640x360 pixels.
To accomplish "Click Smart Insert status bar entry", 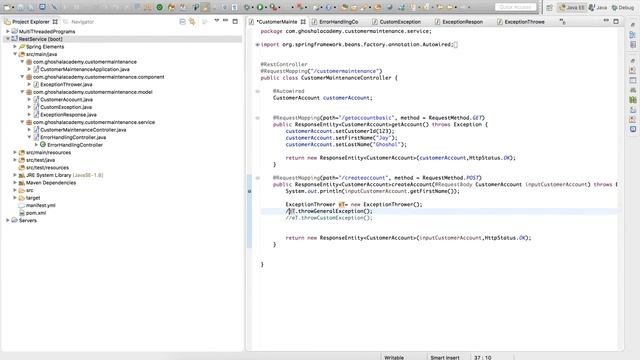I will tap(445, 357).
